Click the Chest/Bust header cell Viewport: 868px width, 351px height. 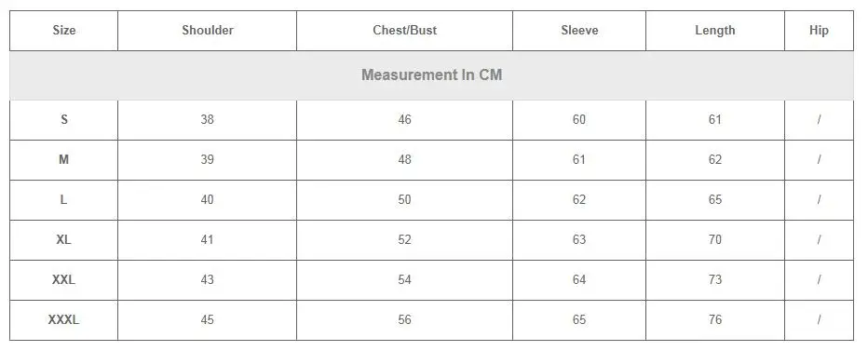tap(404, 31)
